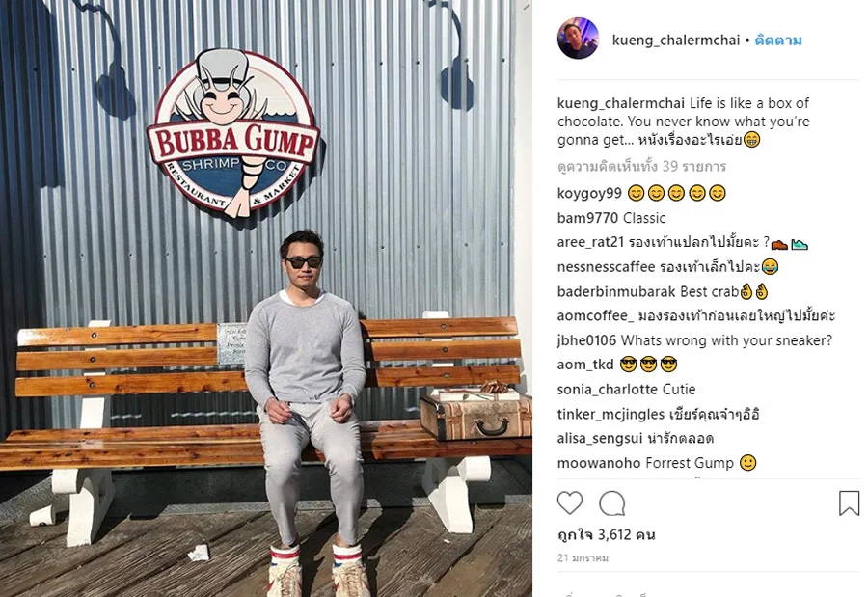
Task: View aomcoffee_ commenter profile
Action: tap(596, 315)
